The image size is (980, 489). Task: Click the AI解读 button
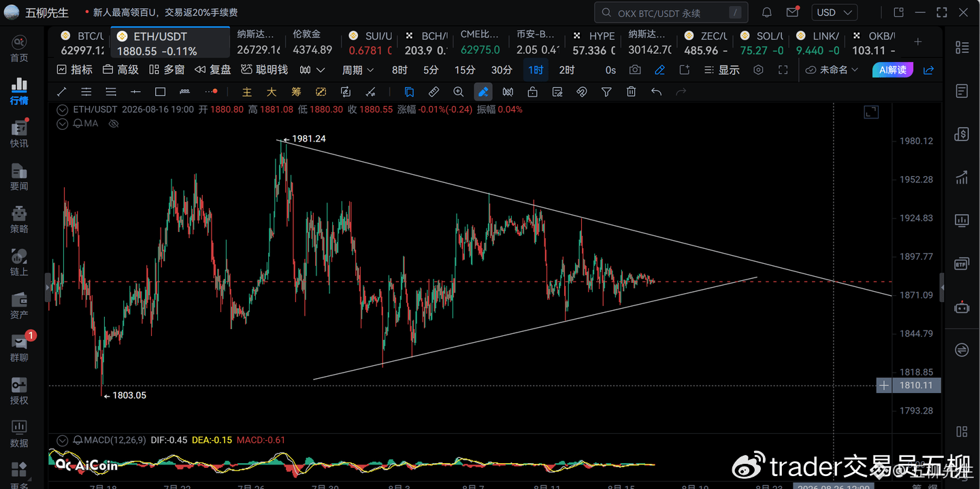tap(893, 70)
